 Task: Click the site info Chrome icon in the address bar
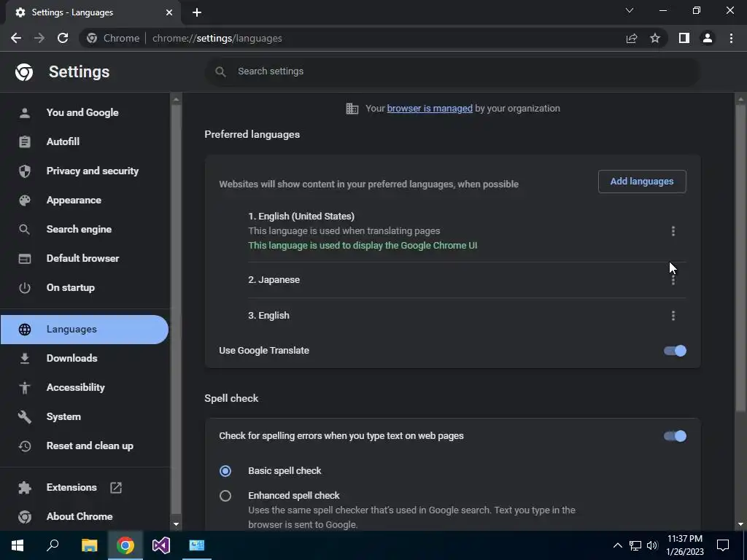point(92,38)
